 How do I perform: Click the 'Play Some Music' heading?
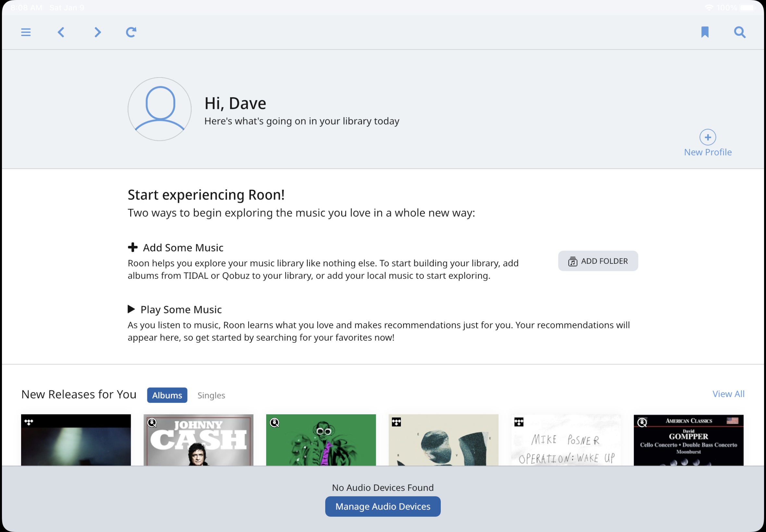[x=181, y=310]
